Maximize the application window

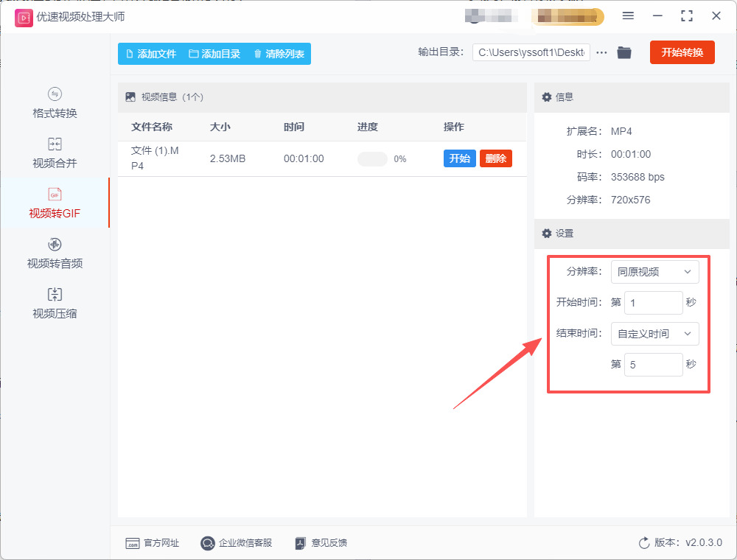[687, 16]
